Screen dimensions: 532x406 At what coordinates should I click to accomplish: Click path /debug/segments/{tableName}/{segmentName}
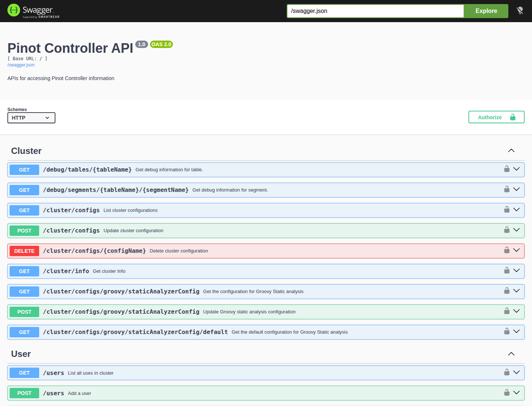point(116,190)
